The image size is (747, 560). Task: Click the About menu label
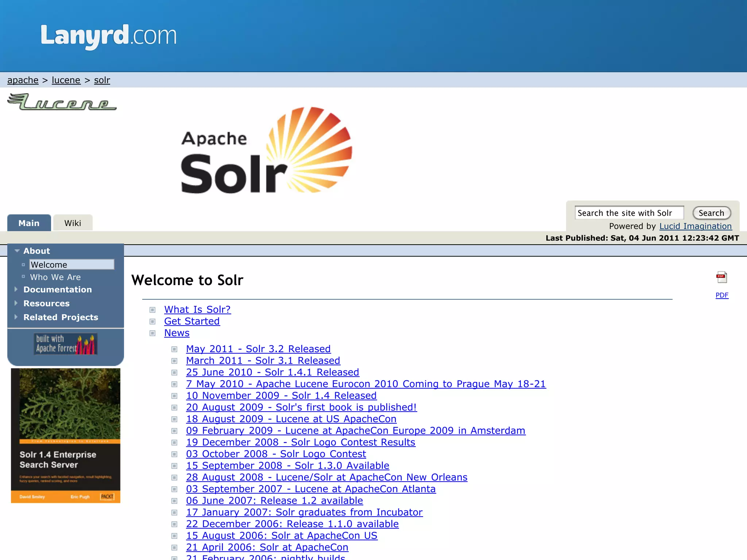point(36,251)
